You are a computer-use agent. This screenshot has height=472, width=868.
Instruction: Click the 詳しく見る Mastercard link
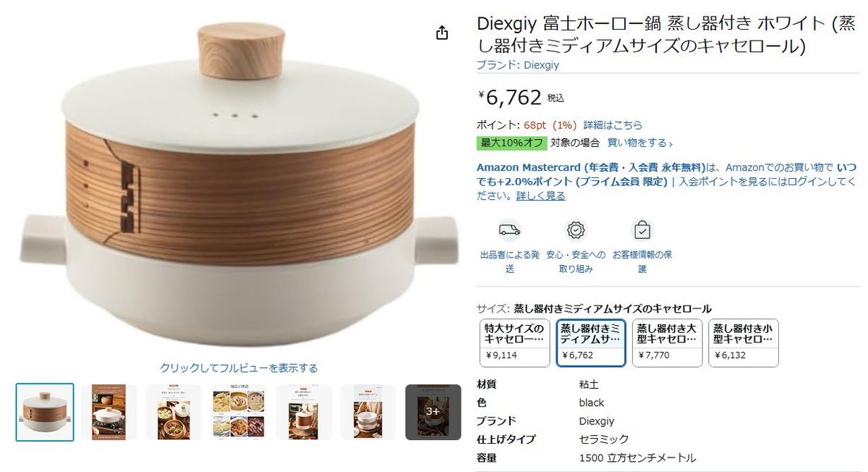click(x=540, y=196)
